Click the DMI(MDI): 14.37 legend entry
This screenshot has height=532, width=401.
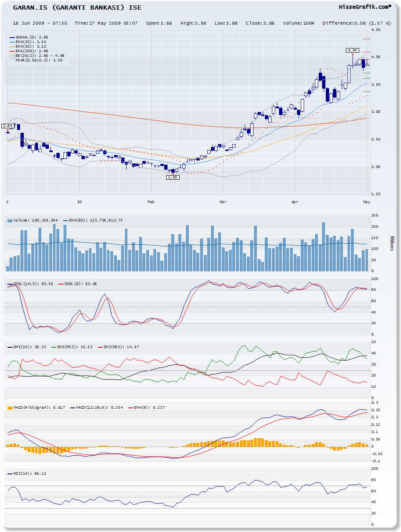[118, 347]
